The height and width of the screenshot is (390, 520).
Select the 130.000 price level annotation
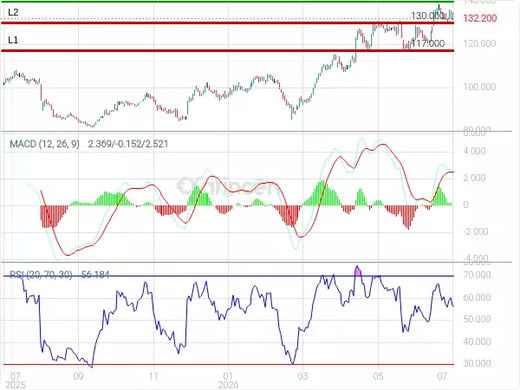[427, 16]
